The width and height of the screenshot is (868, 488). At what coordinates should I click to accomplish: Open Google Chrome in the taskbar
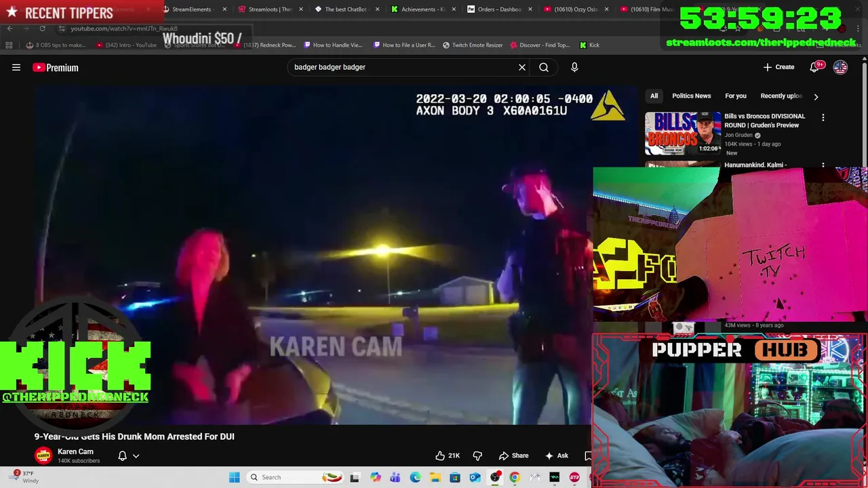[515, 477]
